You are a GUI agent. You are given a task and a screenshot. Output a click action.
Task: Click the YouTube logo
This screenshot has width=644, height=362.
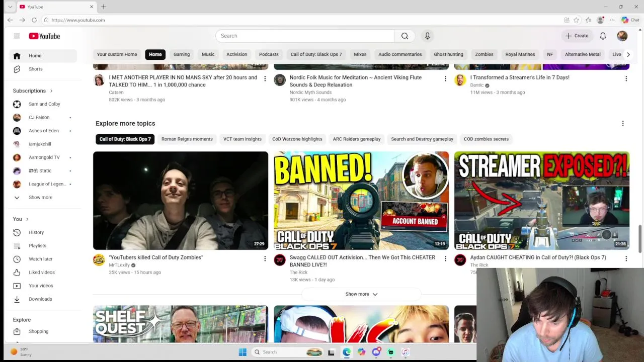[44, 36]
